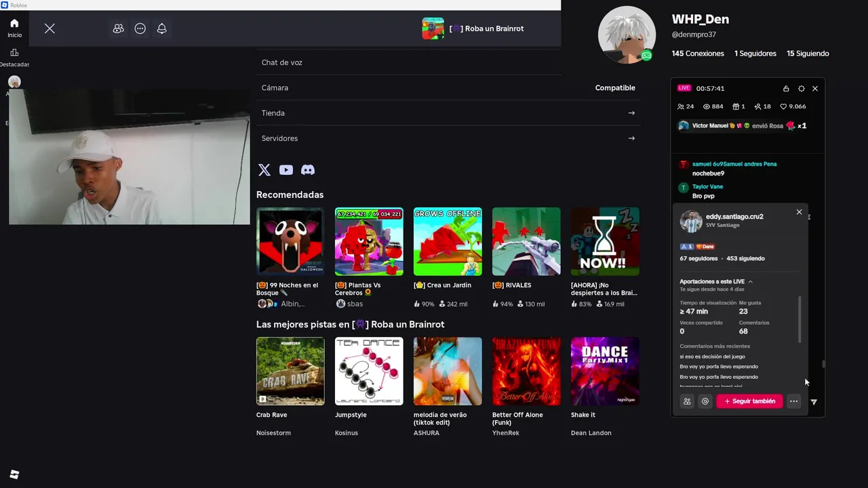Click '453 siguiendo' on profile card
Viewport: 868px width, 488px height.
(x=745, y=258)
